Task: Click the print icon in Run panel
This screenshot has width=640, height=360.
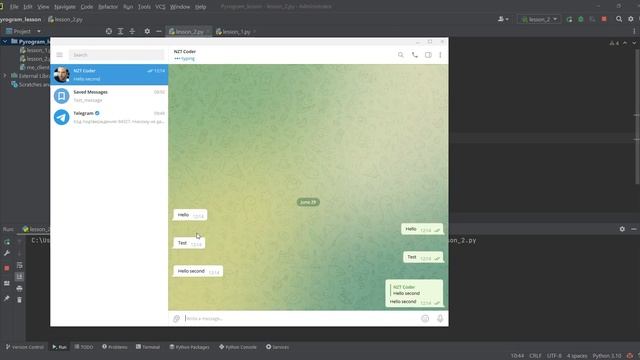Action: pyautogui.click(x=20, y=289)
